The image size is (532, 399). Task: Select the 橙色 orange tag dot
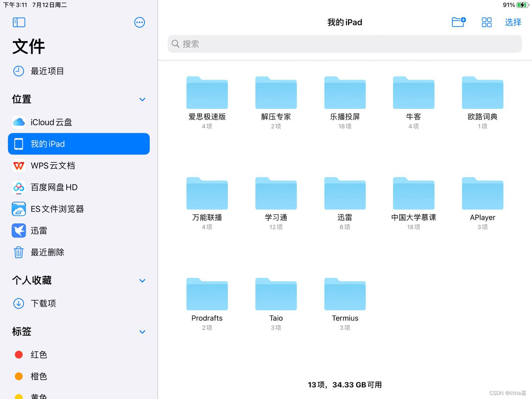(x=19, y=376)
